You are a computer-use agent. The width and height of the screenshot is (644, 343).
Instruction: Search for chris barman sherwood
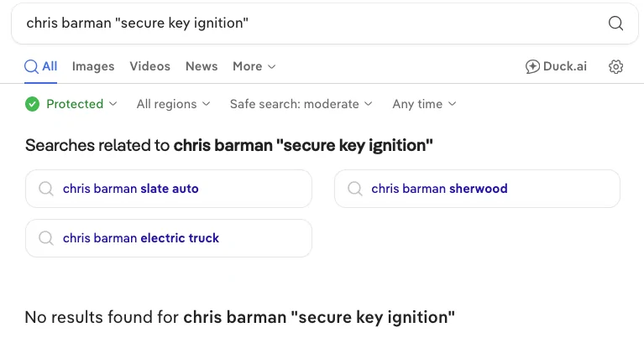(x=439, y=189)
